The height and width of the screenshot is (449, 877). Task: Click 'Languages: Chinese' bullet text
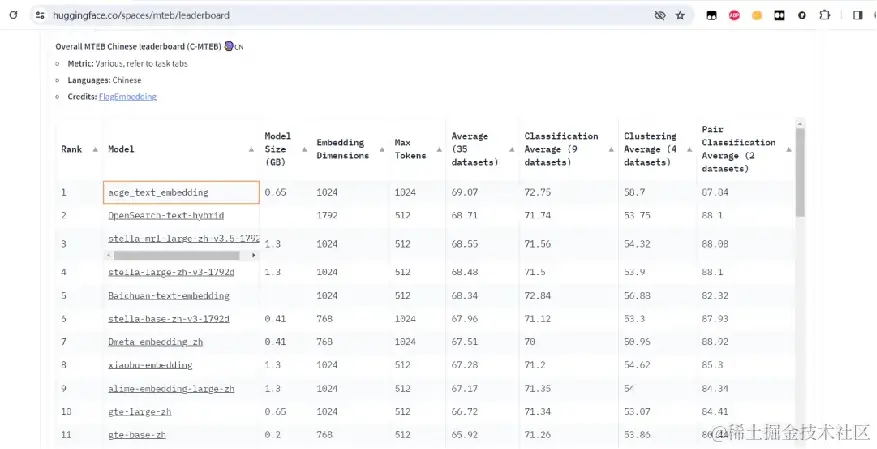coord(105,80)
